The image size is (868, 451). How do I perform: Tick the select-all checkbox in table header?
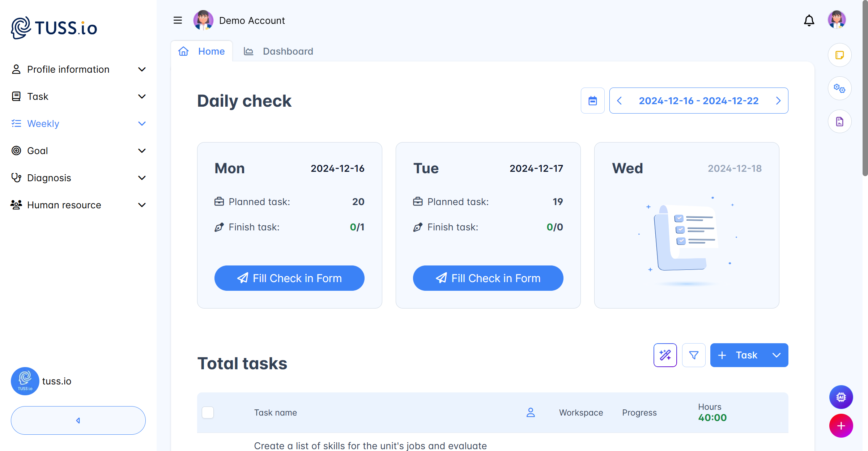(x=208, y=412)
